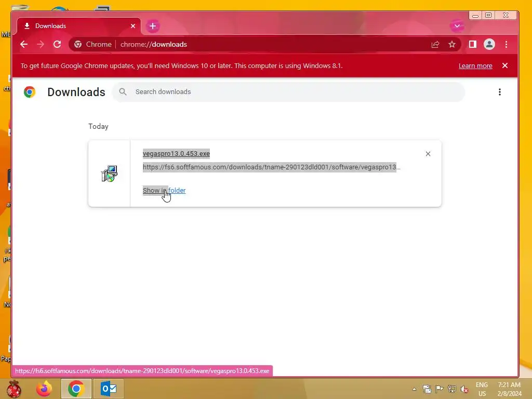
Task: Click the red ornament start button
Action: click(x=14, y=389)
